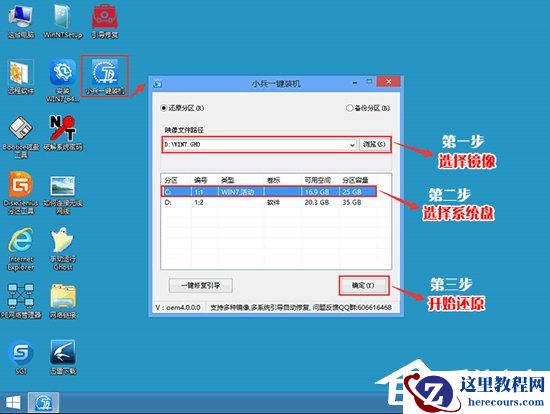This screenshot has height=414, width=550.
Task: Open the network manager desktop icon
Action: point(21,301)
